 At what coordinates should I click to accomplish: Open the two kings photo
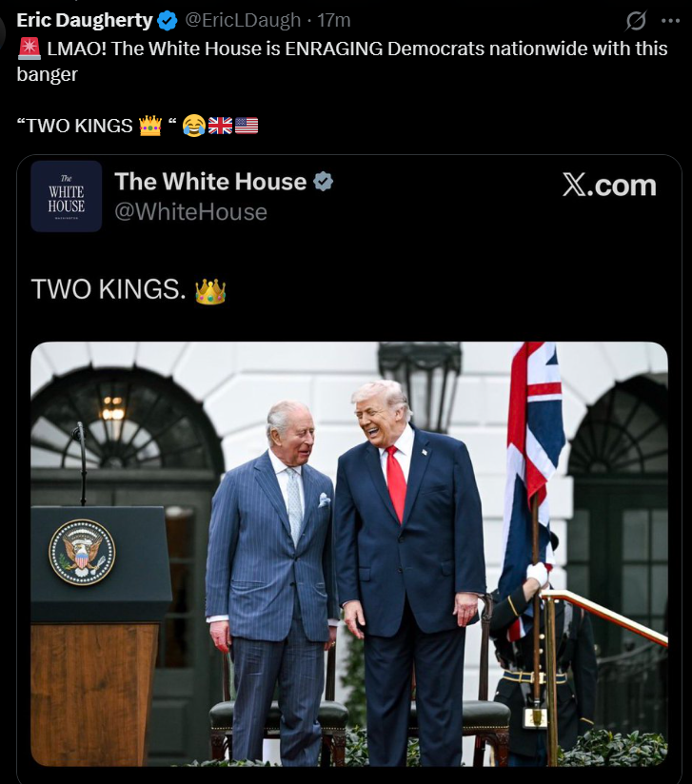349,554
